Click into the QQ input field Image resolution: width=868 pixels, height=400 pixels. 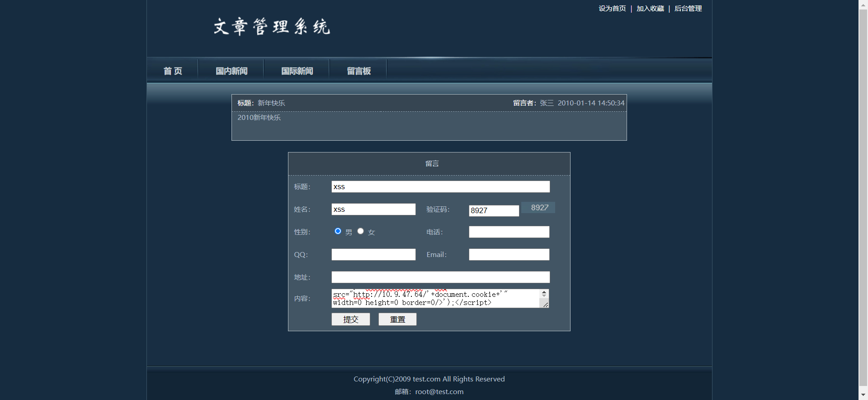tap(373, 254)
